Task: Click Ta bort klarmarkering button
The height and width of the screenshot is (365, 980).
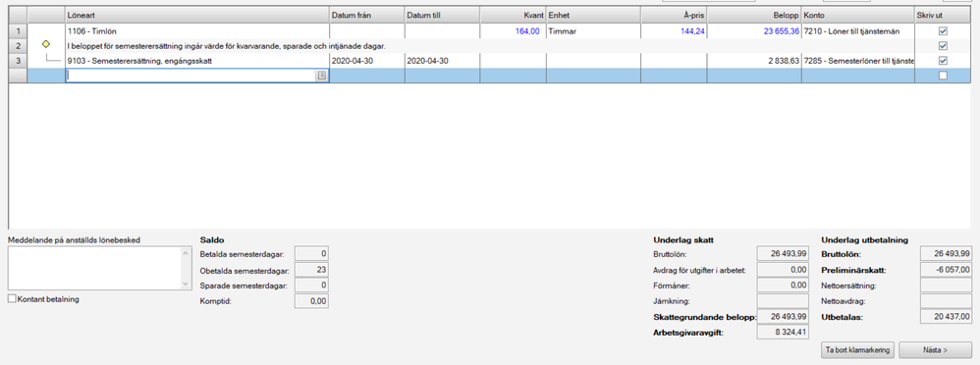Action: 858,349
